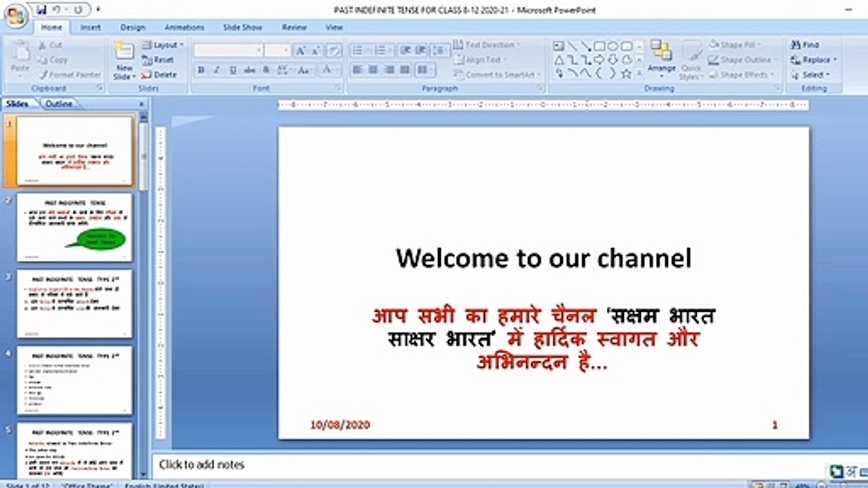Choose the Left Brace shape
868x488 pixels.
click(x=599, y=73)
